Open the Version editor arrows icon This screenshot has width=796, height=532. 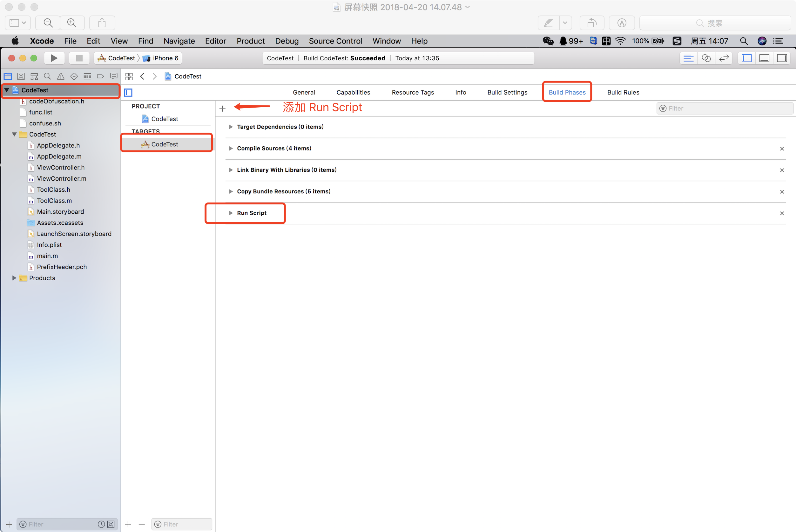point(724,58)
